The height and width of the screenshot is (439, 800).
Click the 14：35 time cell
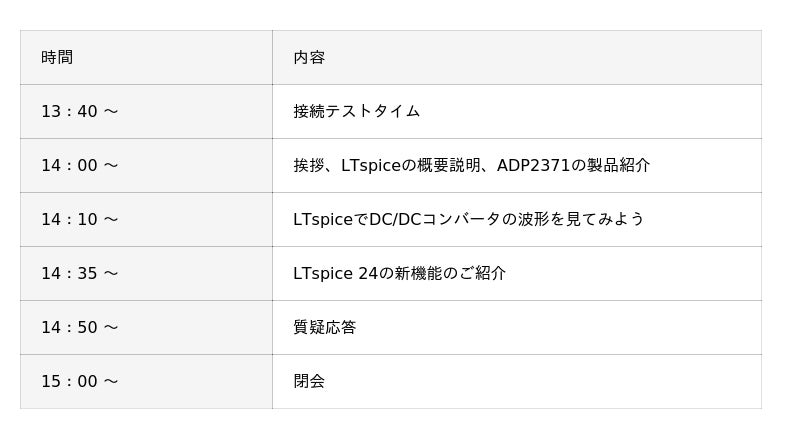[79, 273]
